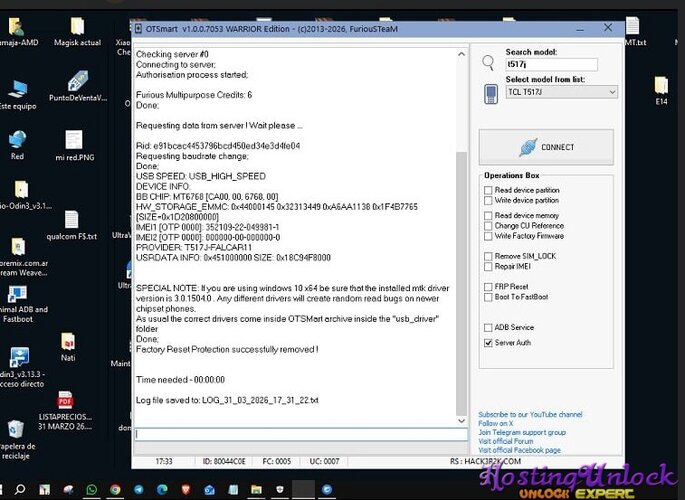This screenshot has width=685, height=500.
Task: Open WhatsApp from the taskbar
Action: coord(92,490)
